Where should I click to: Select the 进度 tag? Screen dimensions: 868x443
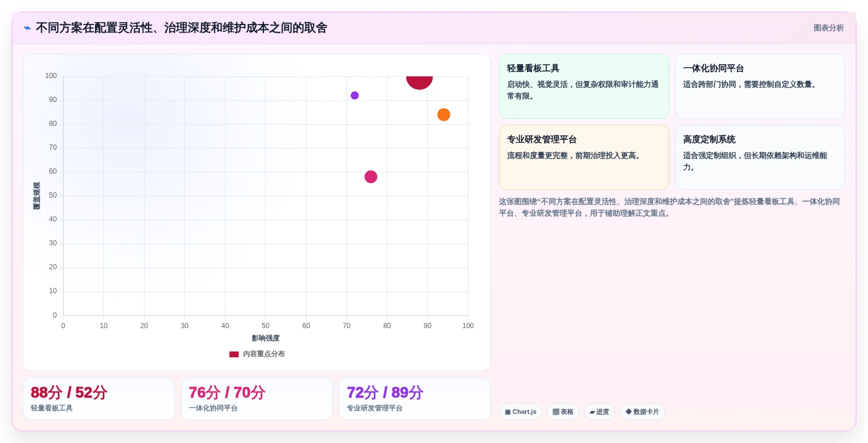(599, 412)
